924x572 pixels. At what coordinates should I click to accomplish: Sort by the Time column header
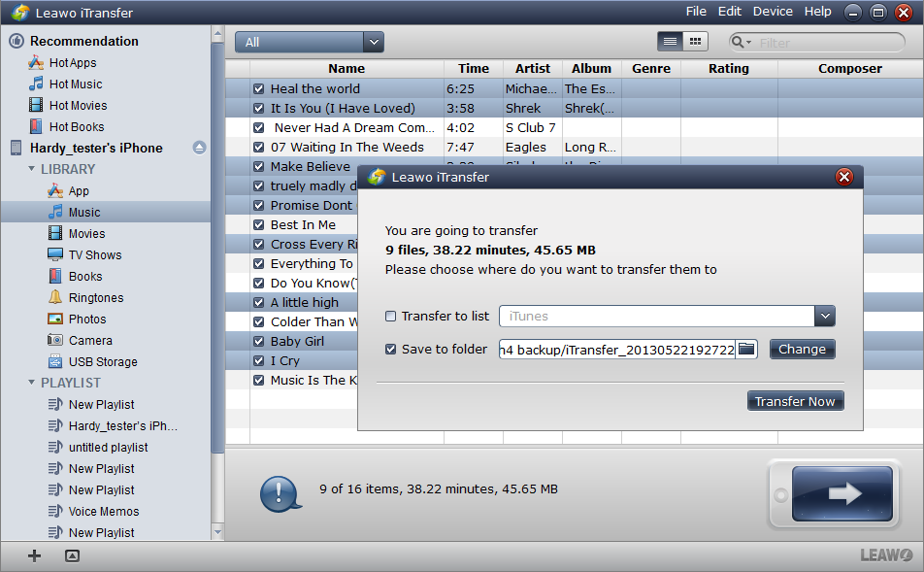474,68
